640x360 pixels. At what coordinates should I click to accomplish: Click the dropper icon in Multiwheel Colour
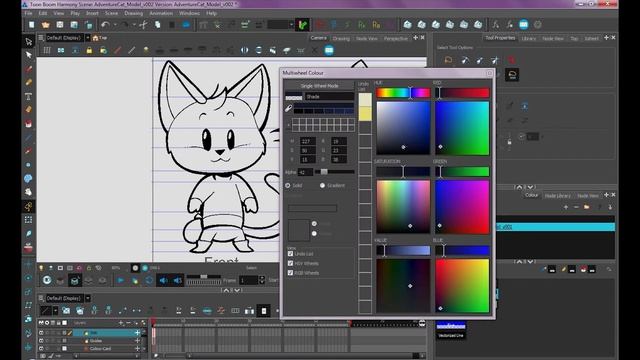pos(289,108)
